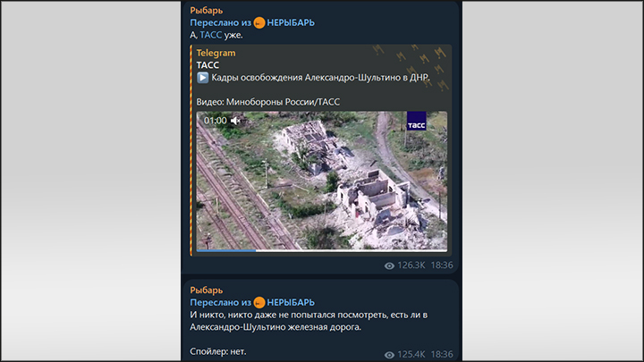
Task: Select the text Спойлер: нет.
Action: [x=218, y=352]
